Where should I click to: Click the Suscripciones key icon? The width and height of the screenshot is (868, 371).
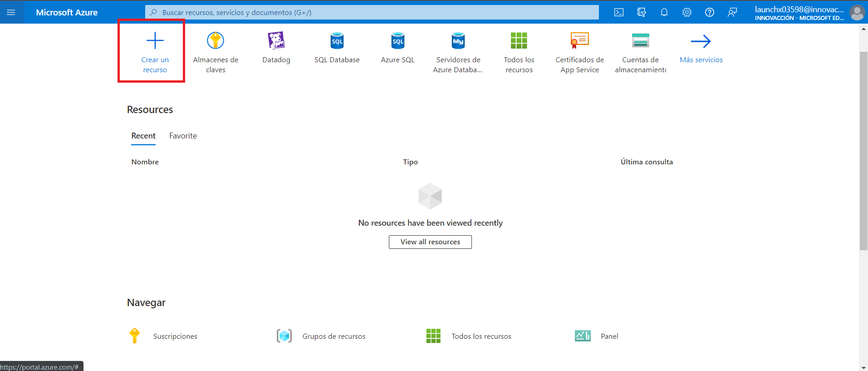point(134,336)
